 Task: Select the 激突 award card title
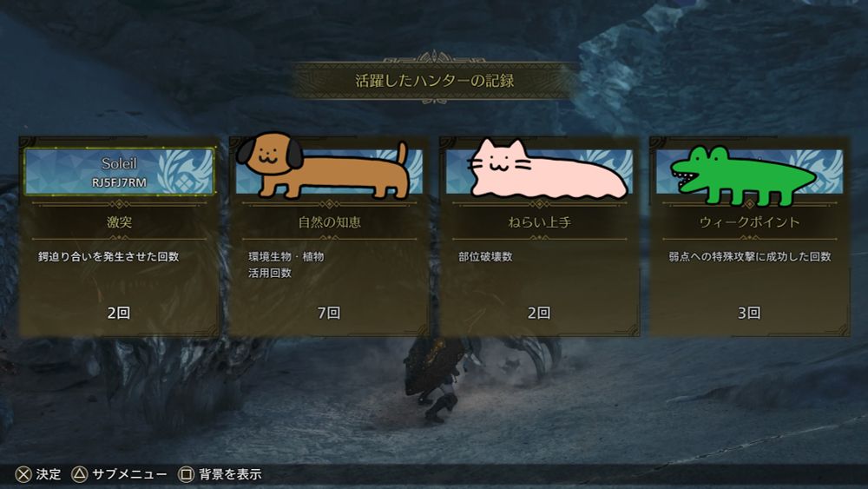point(119,222)
